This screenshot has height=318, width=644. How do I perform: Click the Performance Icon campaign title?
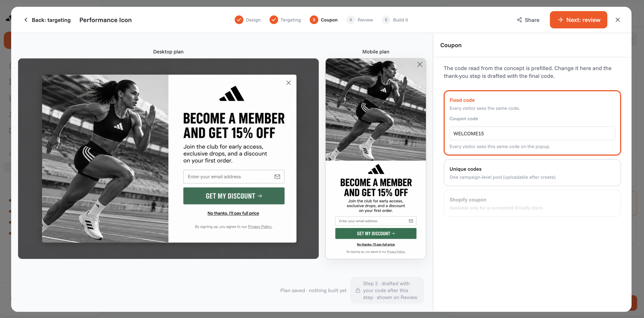(x=105, y=20)
